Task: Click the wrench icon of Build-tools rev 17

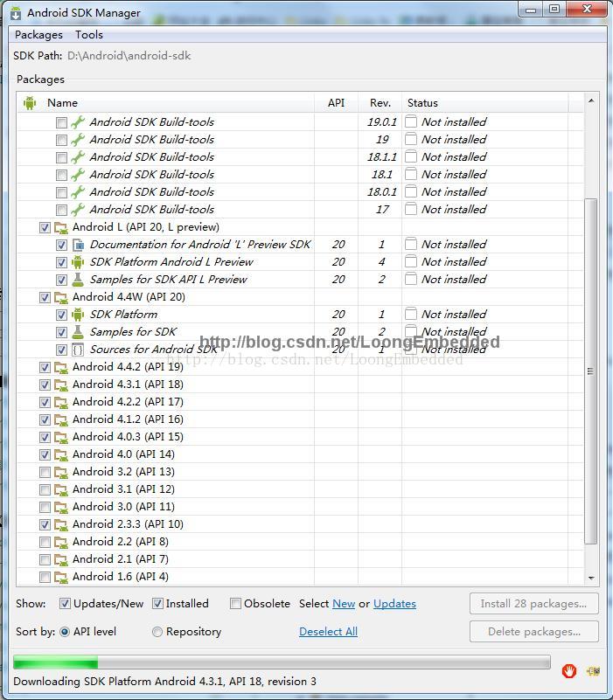Action: tap(78, 210)
